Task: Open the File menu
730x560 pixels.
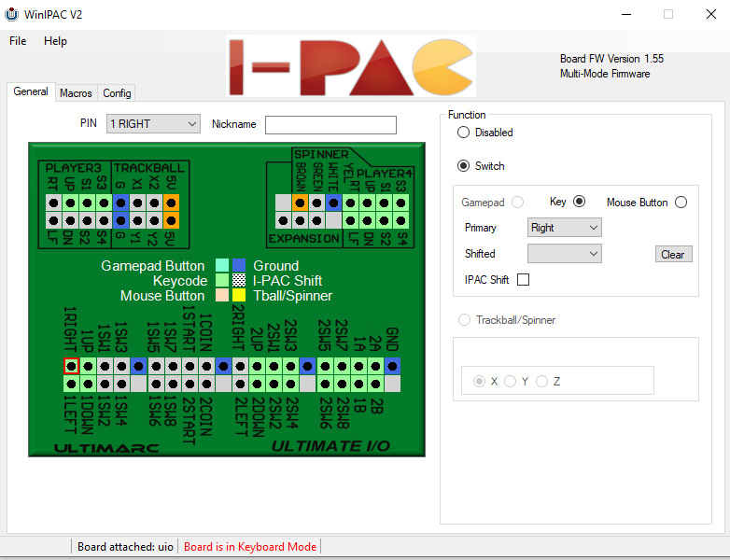Action: click(x=18, y=41)
